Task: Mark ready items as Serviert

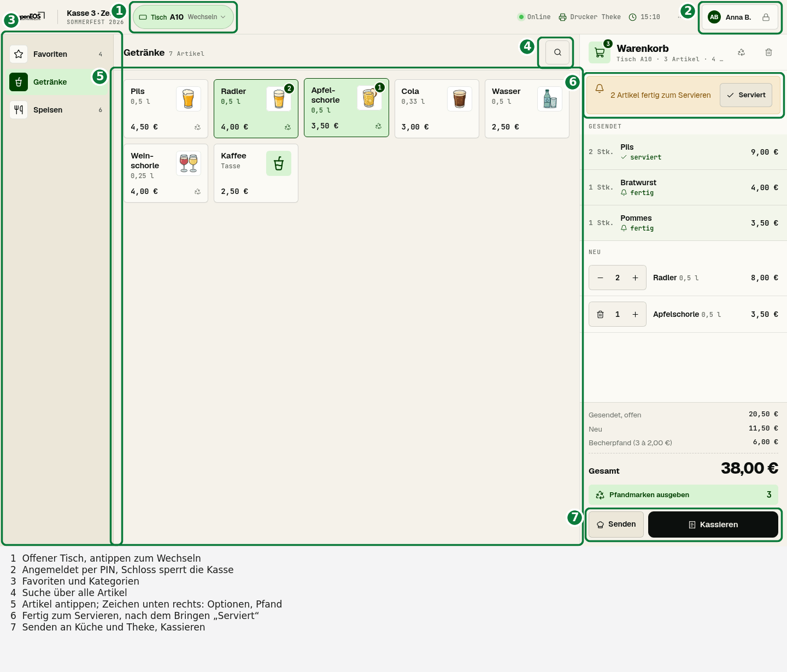Action: pos(746,95)
